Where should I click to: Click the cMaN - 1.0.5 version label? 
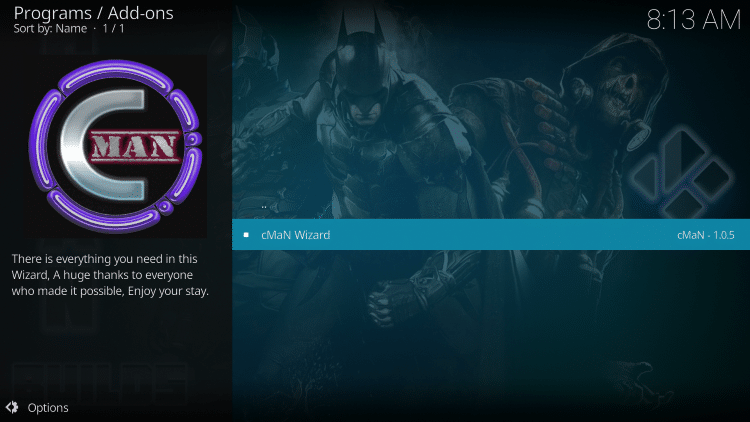click(706, 235)
